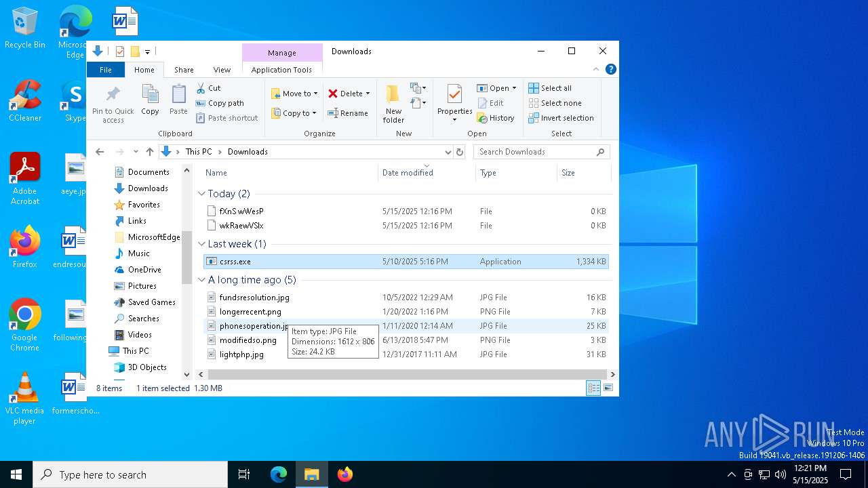
Task: Open Firefox from the taskbar
Action: click(x=344, y=474)
